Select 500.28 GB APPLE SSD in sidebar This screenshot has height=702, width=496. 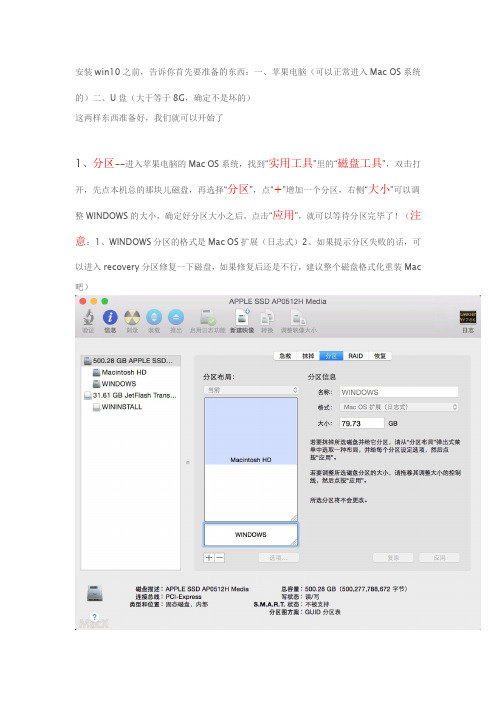131,360
